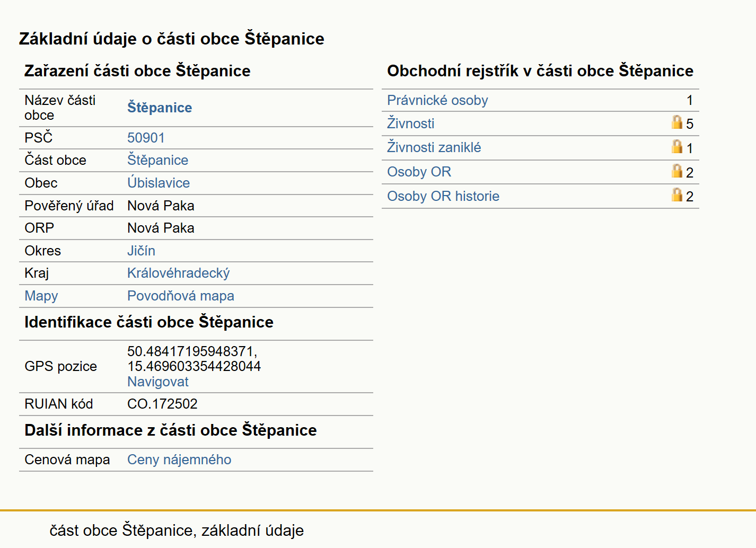Open Osoby OR historie link

tap(443, 196)
